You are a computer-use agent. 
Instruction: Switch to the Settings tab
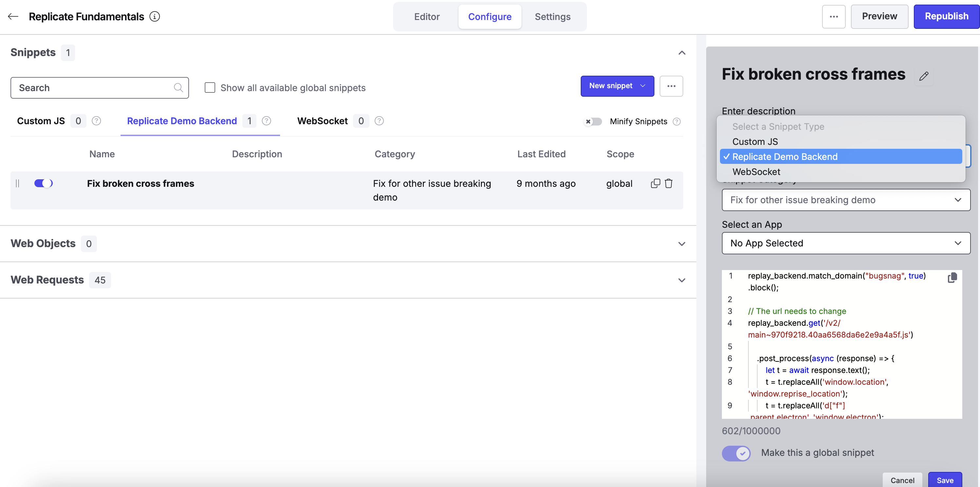[x=552, y=17]
